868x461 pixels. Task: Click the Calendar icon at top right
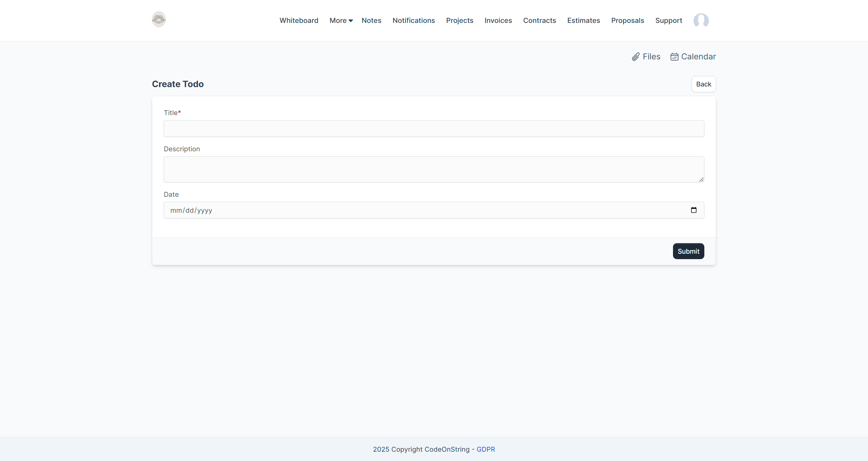(674, 57)
